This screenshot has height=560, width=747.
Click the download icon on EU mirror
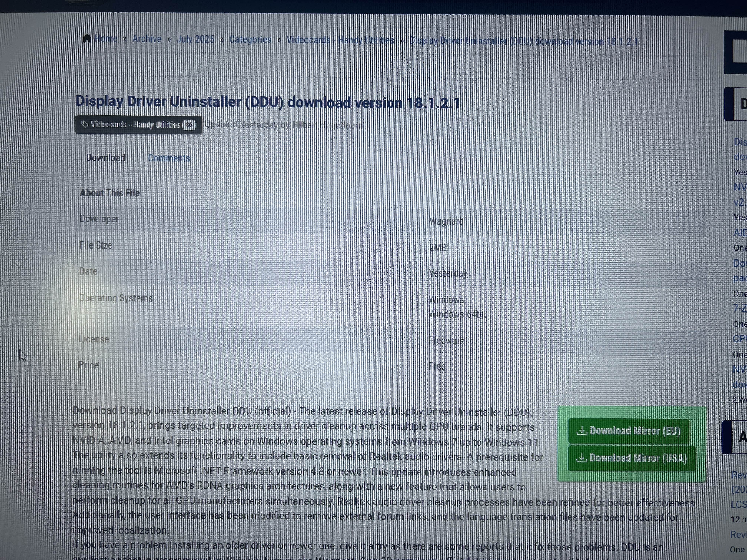(582, 431)
